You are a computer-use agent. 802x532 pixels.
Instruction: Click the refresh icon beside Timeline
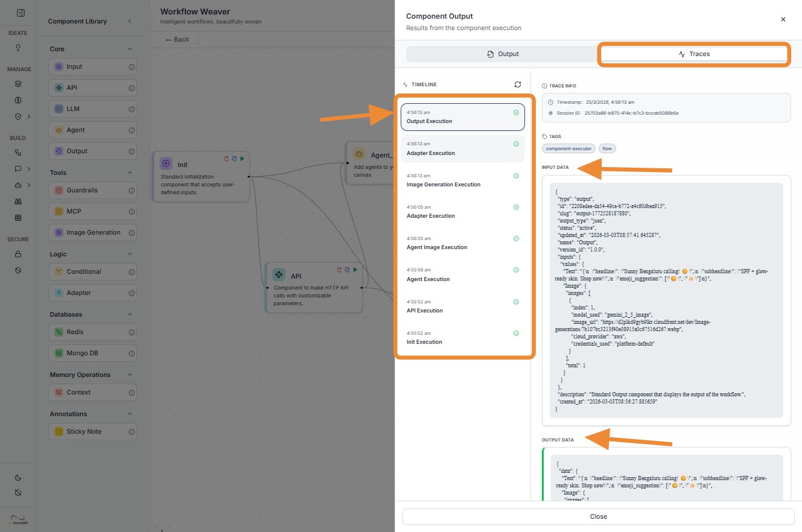point(518,84)
